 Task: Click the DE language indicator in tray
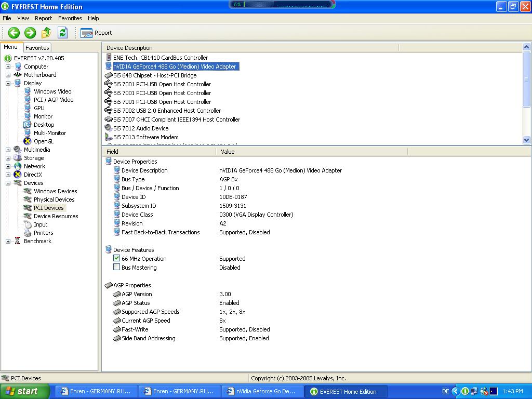pyautogui.click(x=445, y=392)
